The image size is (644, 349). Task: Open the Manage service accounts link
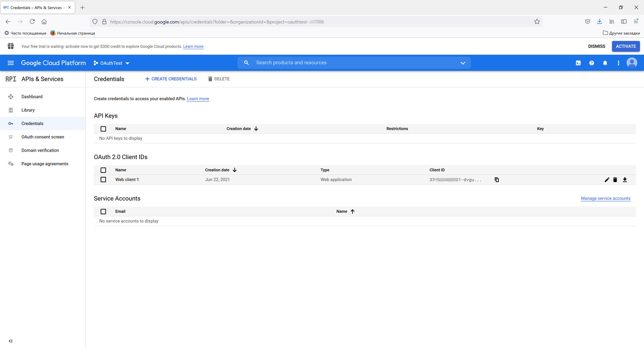tap(605, 198)
